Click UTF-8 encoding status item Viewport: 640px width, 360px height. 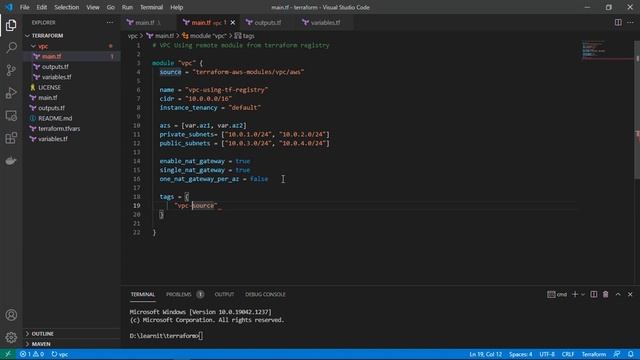(547, 354)
